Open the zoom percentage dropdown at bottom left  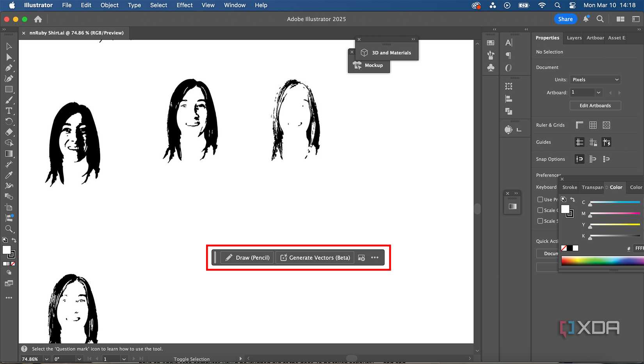coord(46,359)
